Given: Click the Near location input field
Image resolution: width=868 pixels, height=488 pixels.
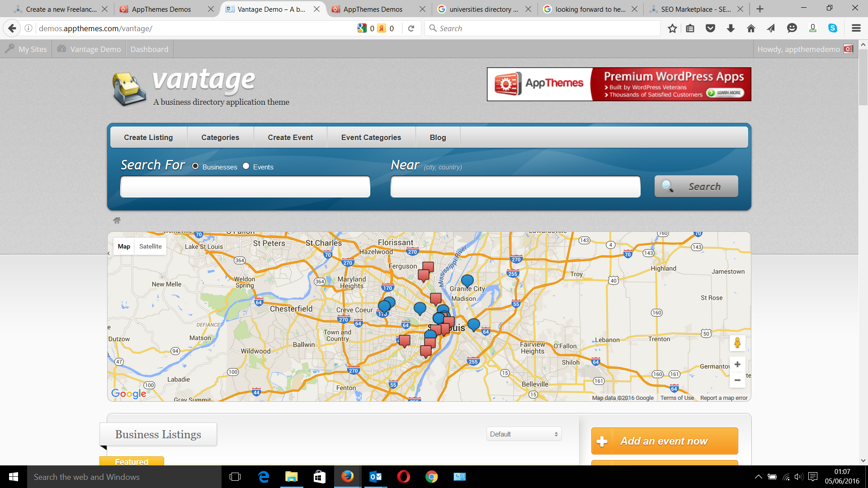Looking at the screenshot, I should (515, 187).
